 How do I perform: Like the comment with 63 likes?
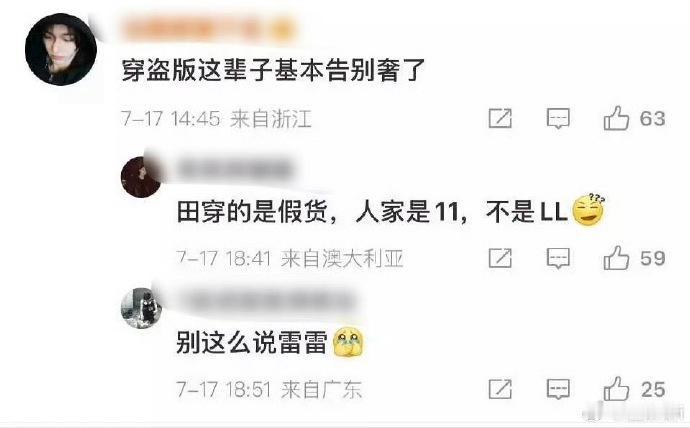[616, 118]
